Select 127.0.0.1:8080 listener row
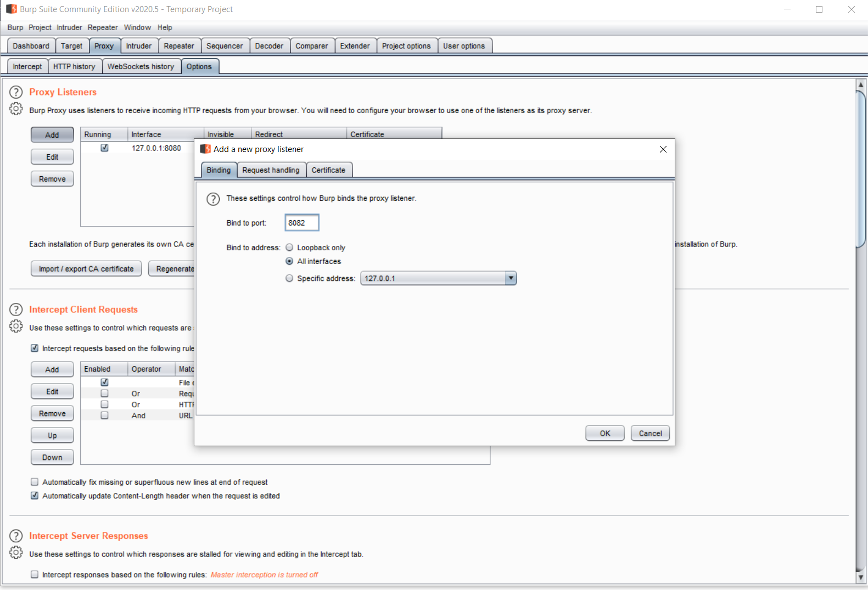 tap(137, 148)
